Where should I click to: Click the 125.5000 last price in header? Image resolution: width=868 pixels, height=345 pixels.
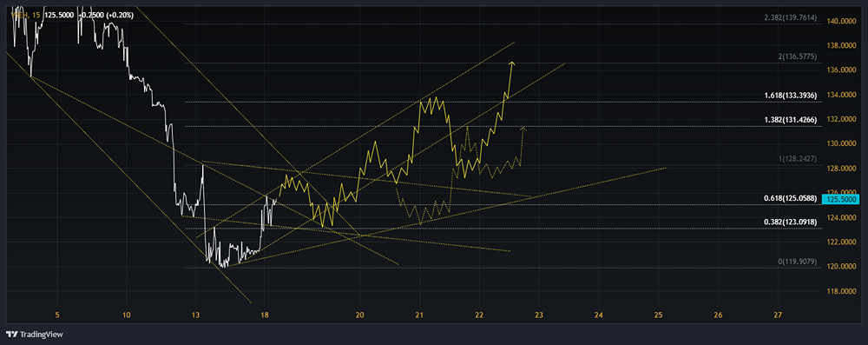60,16
